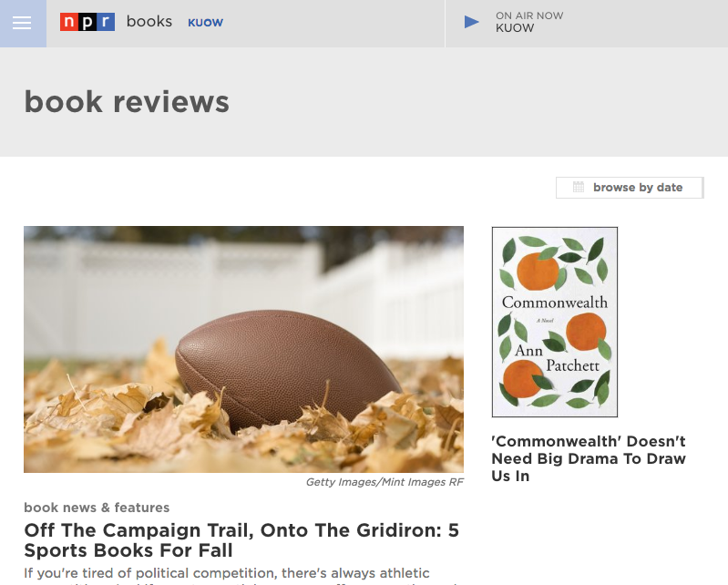Open the football in leaves photo
728x585 pixels.
243,349
